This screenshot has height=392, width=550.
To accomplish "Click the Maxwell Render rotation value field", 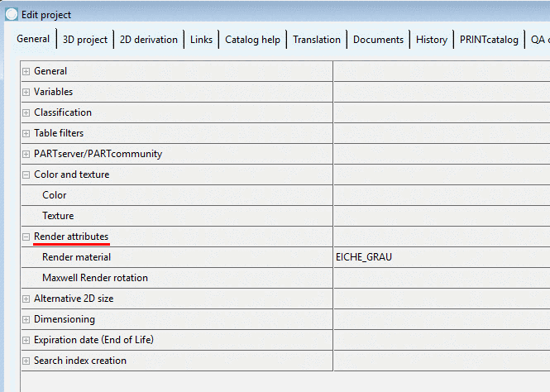I will click(442, 278).
